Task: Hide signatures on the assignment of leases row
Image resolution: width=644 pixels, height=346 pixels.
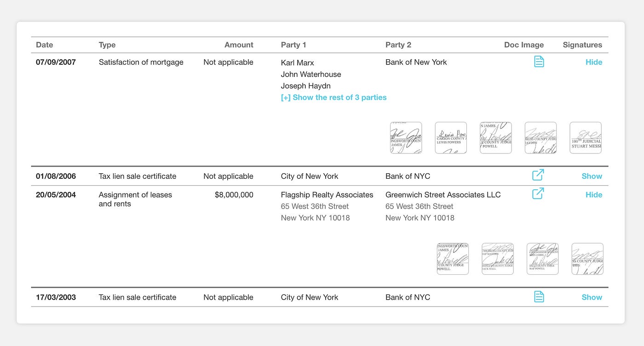Action: click(x=594, y=194)
